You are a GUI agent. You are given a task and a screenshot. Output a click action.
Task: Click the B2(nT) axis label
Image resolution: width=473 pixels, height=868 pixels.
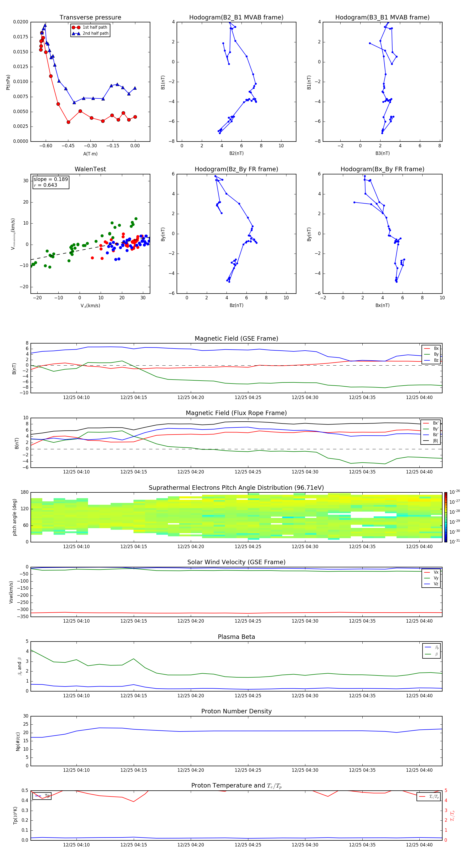236,153
